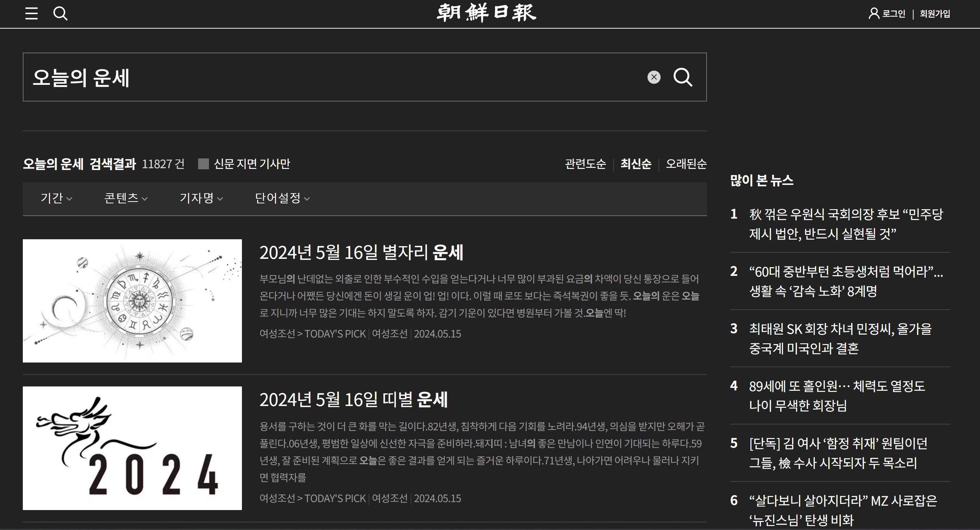This screenshot has height=530, width=980.
Task: Open the 별자리 운세 article headline
Action: 361,252
